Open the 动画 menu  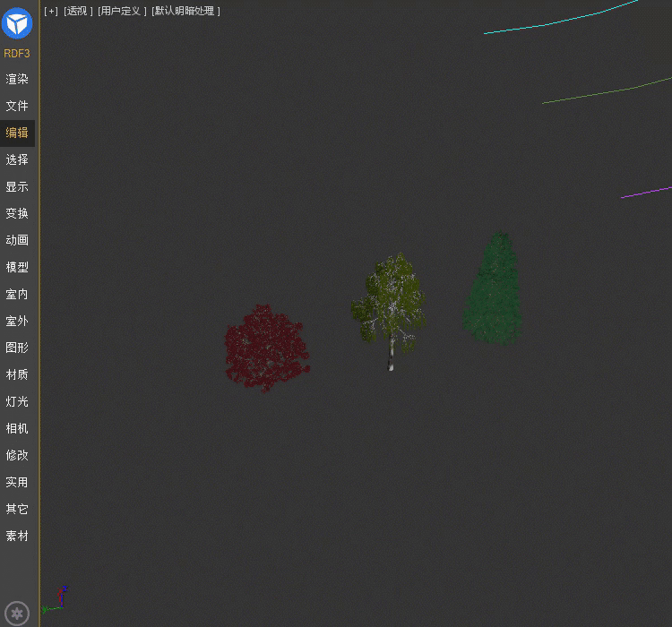[17, 240]
